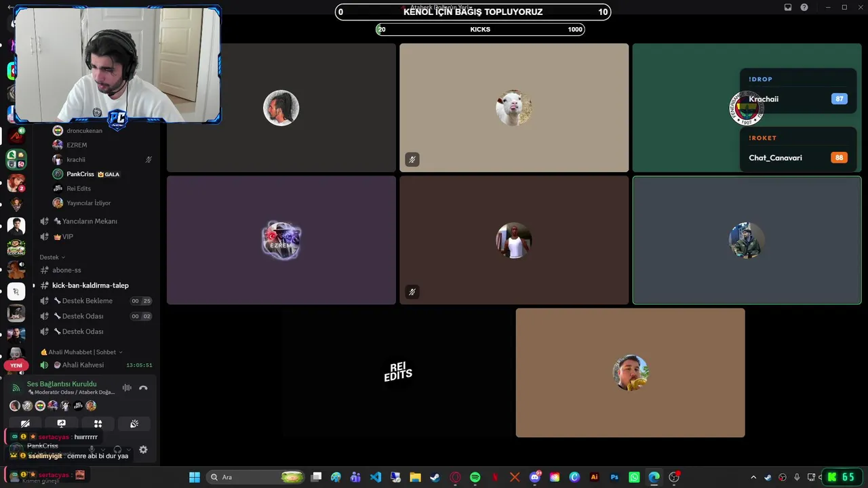868x488 pixels.
Task: Focus the white tank top avatar tile
Action: coord(514,240)
